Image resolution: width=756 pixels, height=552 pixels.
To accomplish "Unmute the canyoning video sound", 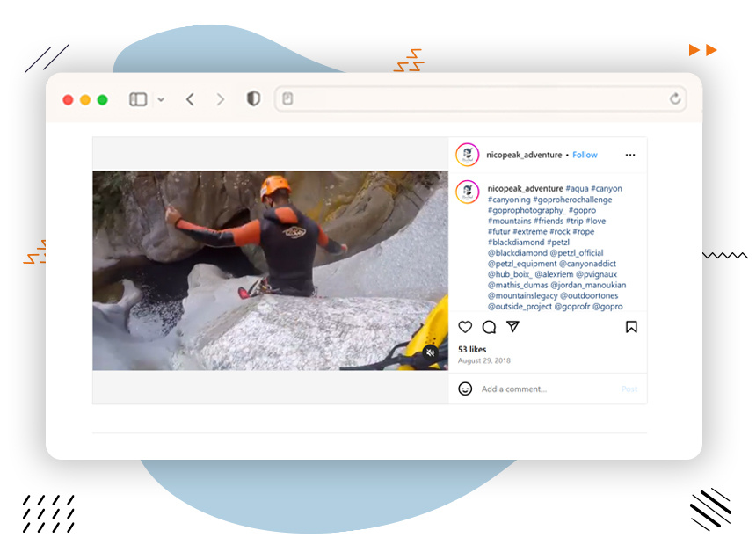I will (x=430, y=352).
